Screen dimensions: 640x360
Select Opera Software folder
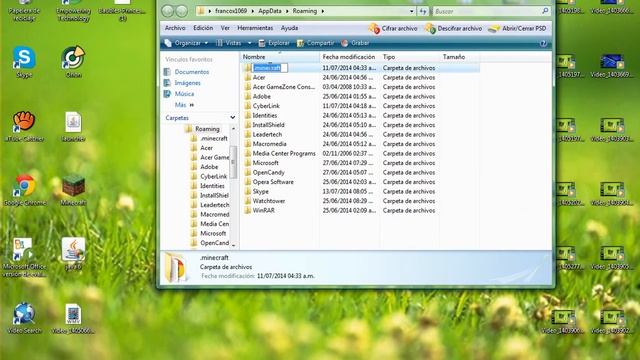pyautogui.click(x=273, y=182)
